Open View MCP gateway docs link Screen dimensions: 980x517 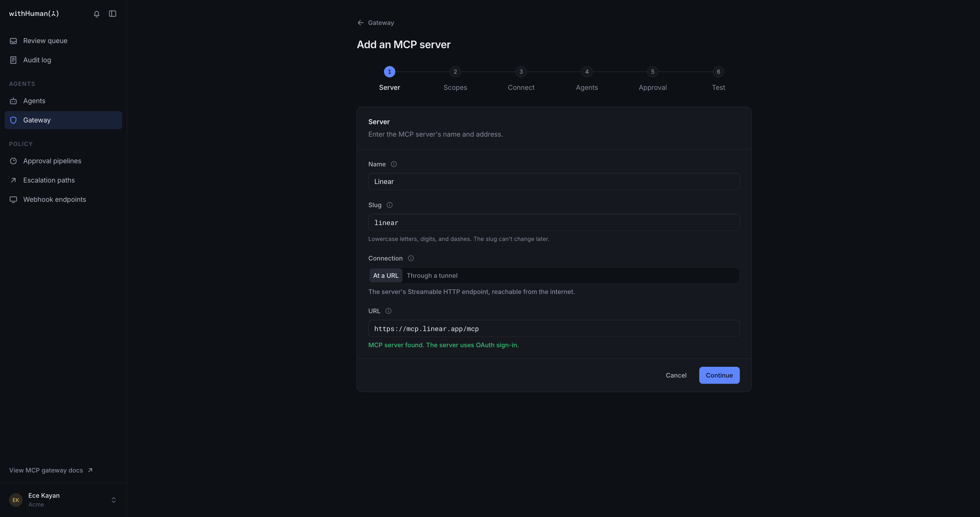(51, 470)
